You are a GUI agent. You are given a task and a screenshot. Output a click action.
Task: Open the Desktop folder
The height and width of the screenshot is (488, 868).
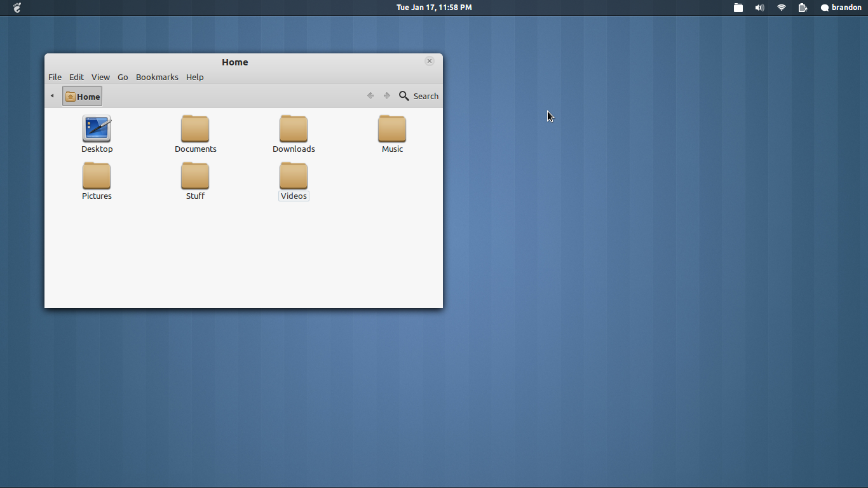point(97,128)
